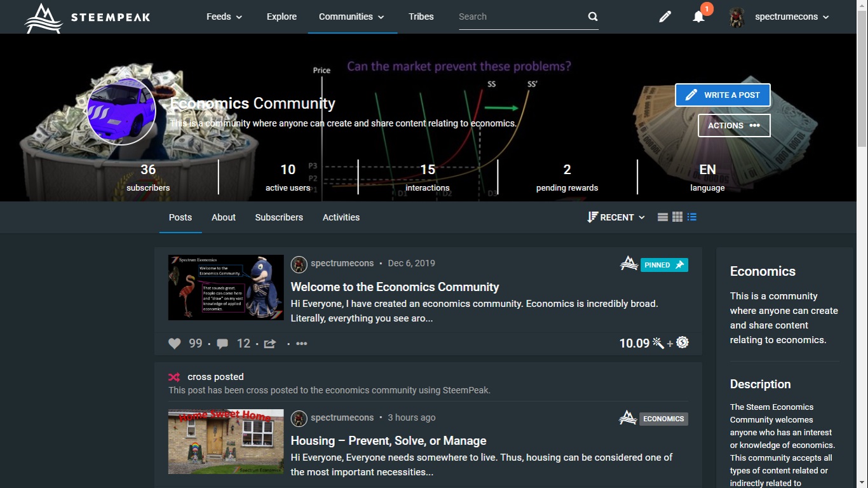Click the spectrumecons avatar in header
This screenshot has height=488, width=868.
pos(737,17)
